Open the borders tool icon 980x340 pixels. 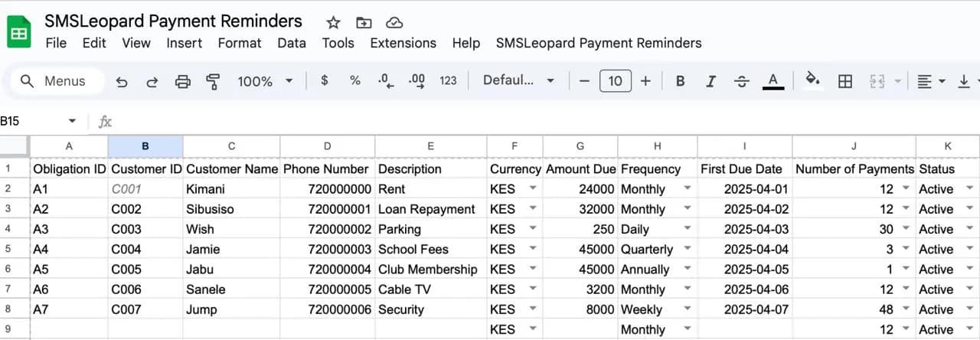click(845, 81)
